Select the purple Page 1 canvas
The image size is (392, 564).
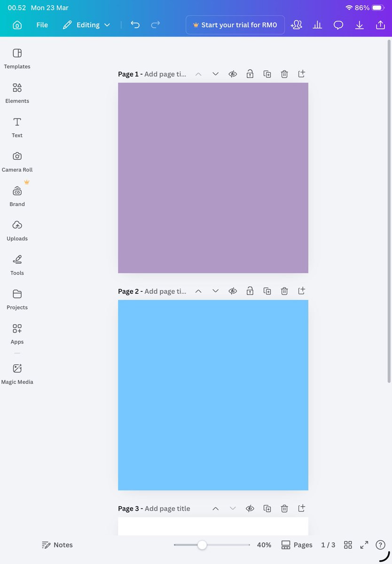click(213, 178)
